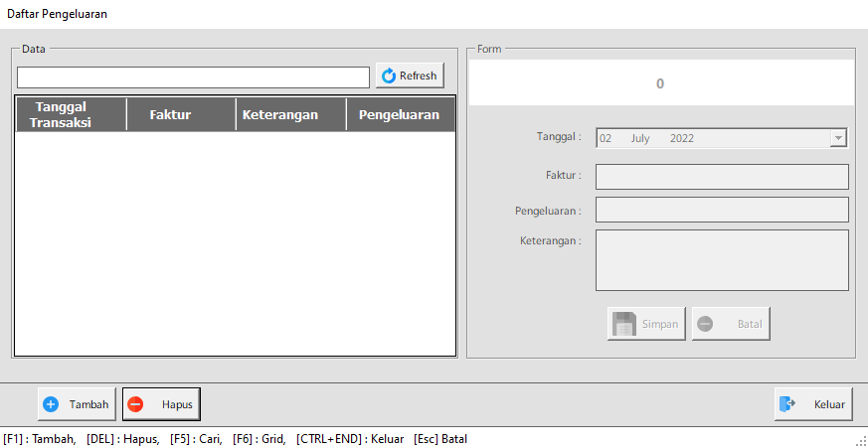
Task: Click the Keterangan : form label
Action: point(550,241)
